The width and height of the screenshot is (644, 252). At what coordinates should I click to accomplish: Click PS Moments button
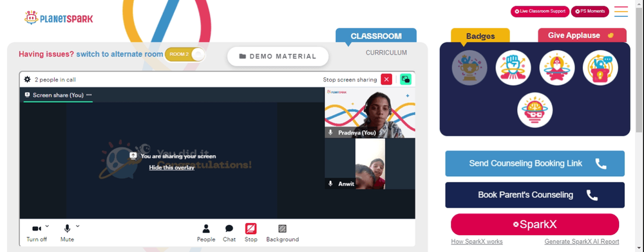[x=590, y=12]
